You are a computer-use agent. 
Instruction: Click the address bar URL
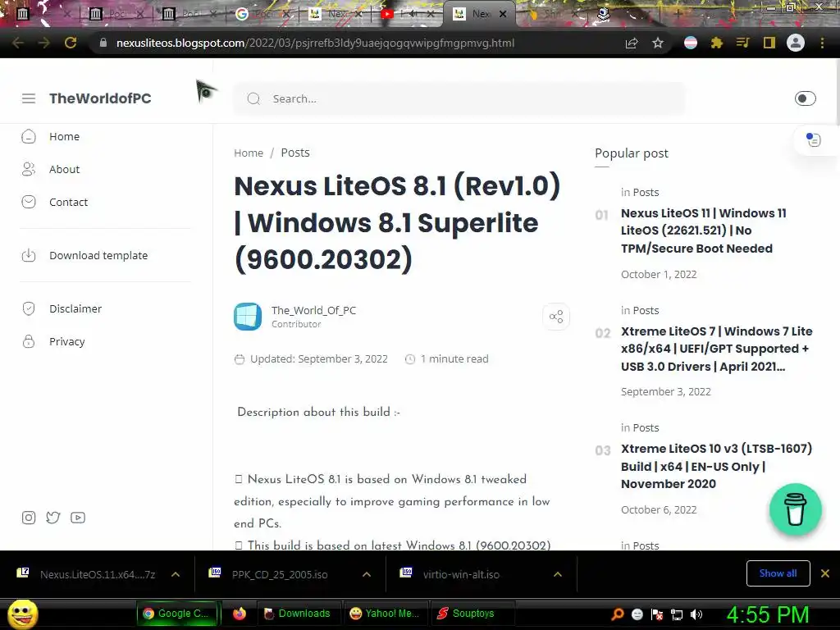[315, 43]
